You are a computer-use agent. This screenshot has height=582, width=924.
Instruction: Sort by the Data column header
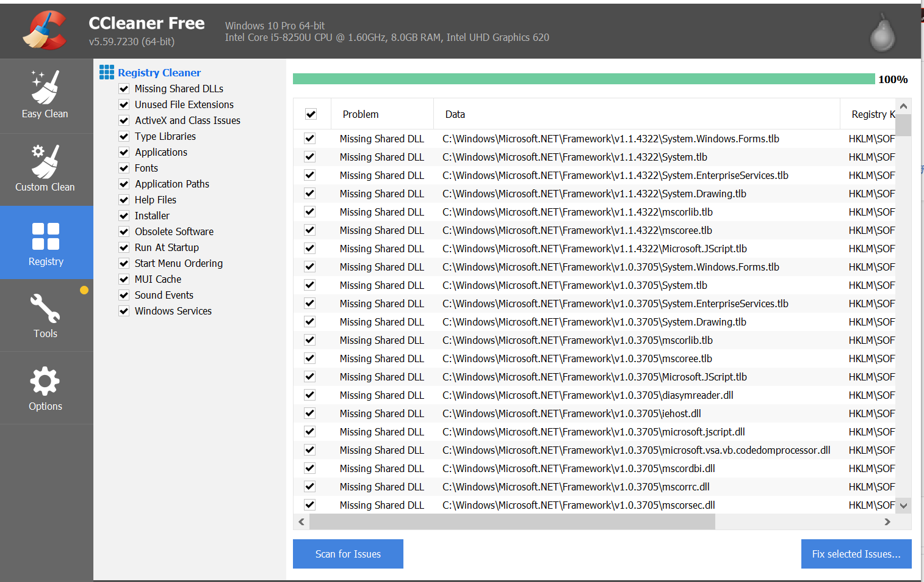pyautogui.click(x=637, y=114)
